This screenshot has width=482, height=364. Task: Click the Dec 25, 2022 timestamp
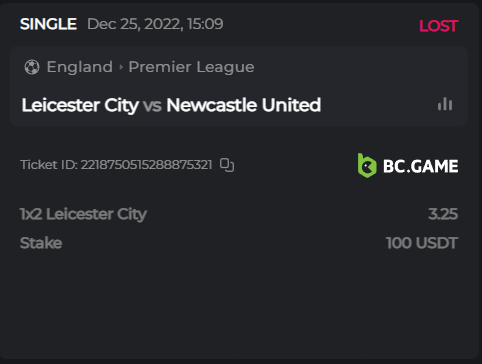[155, 24]
